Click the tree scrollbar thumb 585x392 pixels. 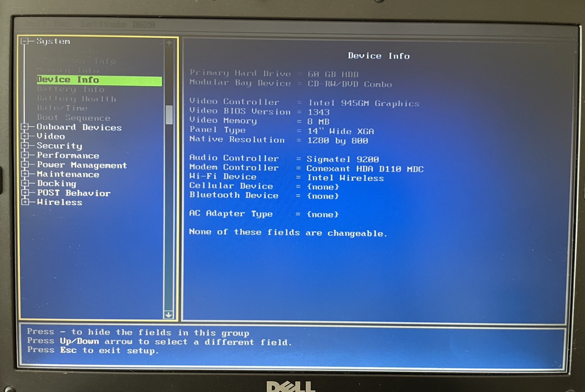(169, 115)
